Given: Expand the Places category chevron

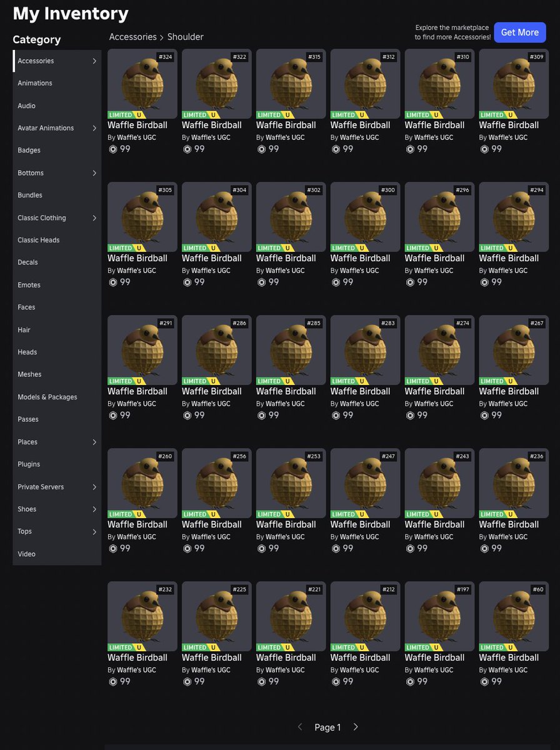Looking at the screenshot, I should tap(94, 442).
